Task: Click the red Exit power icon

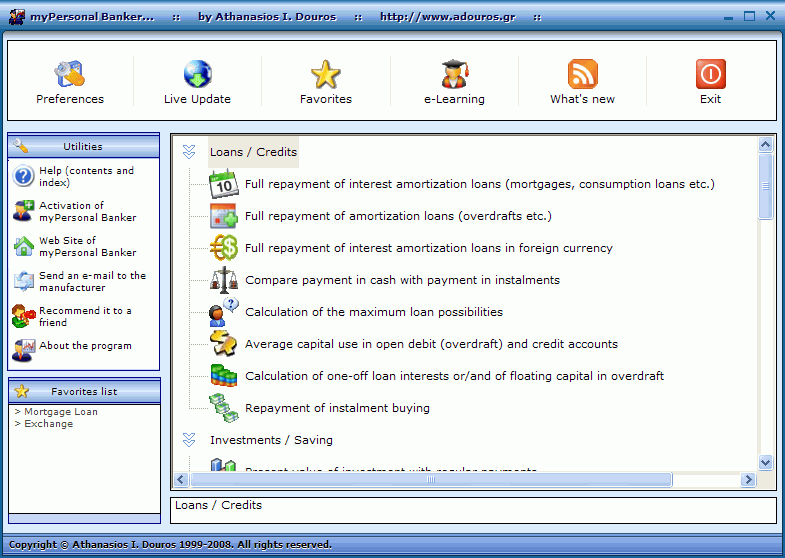Action: click(x=710, y=74)
